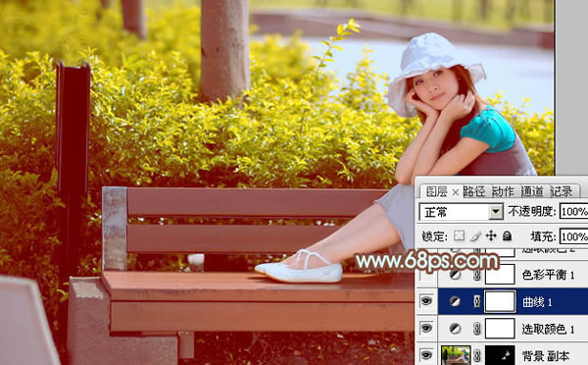Click the link icon on 背景 副本 layer
The image size is (588, 365).
pyautogui.click(x=477, y=355)
